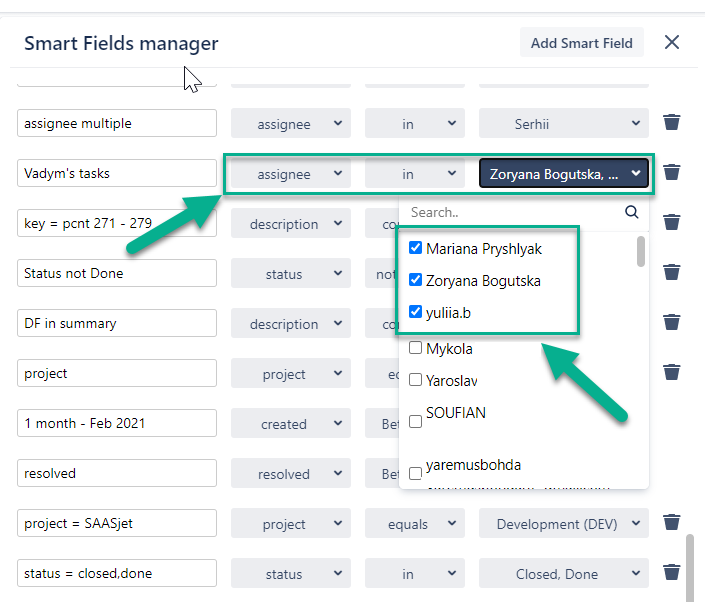This screenshot has width=705, height=602.
Task: Edit the key = pcnt 271 - 279 name field
Action: coord(117,223)
